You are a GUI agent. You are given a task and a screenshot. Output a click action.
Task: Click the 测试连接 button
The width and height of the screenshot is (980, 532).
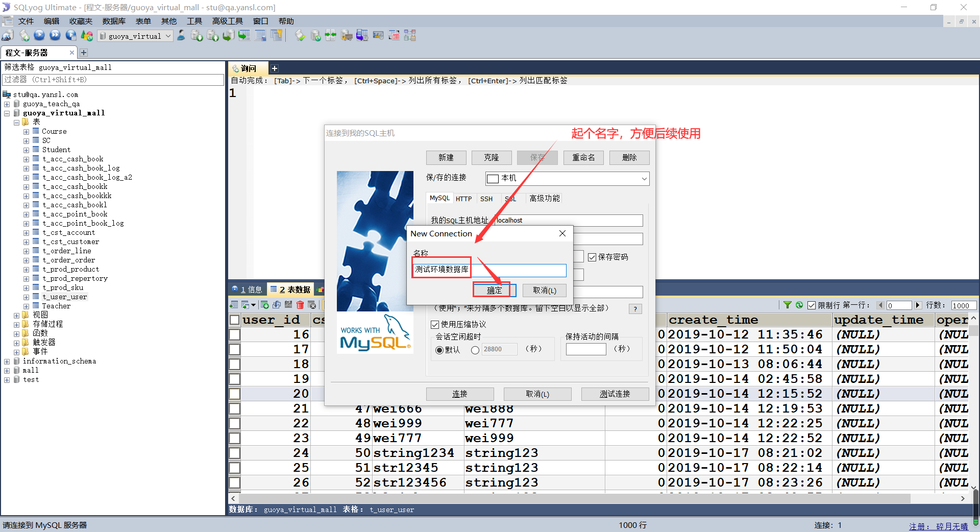615,394
